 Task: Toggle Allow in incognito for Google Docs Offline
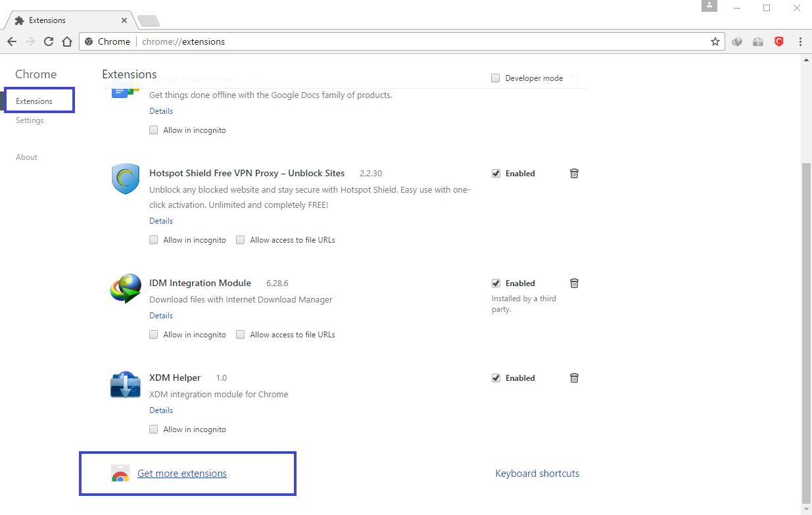click(x=153, y=130)
